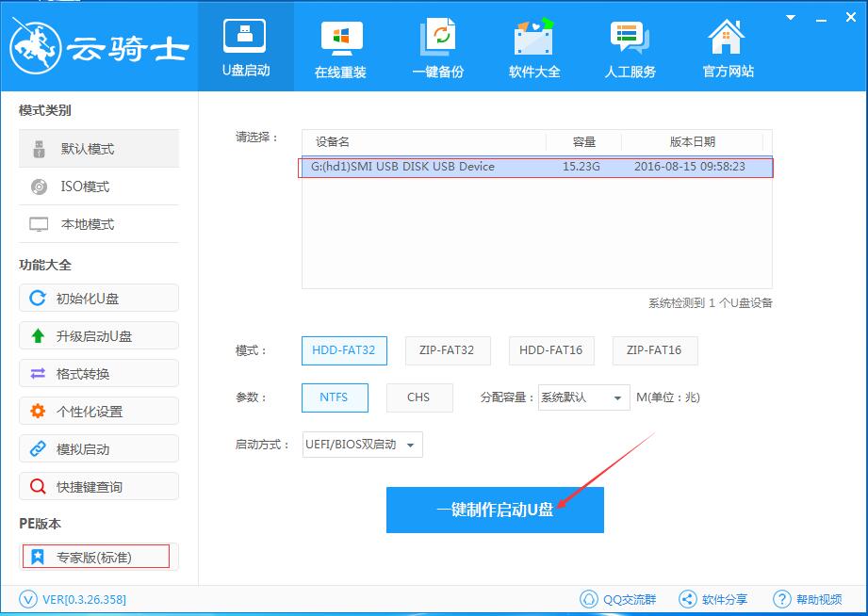Launch 模拟启动 boot simulation
The height and width of the screenshot is (616, 868).
coord(98,448)
